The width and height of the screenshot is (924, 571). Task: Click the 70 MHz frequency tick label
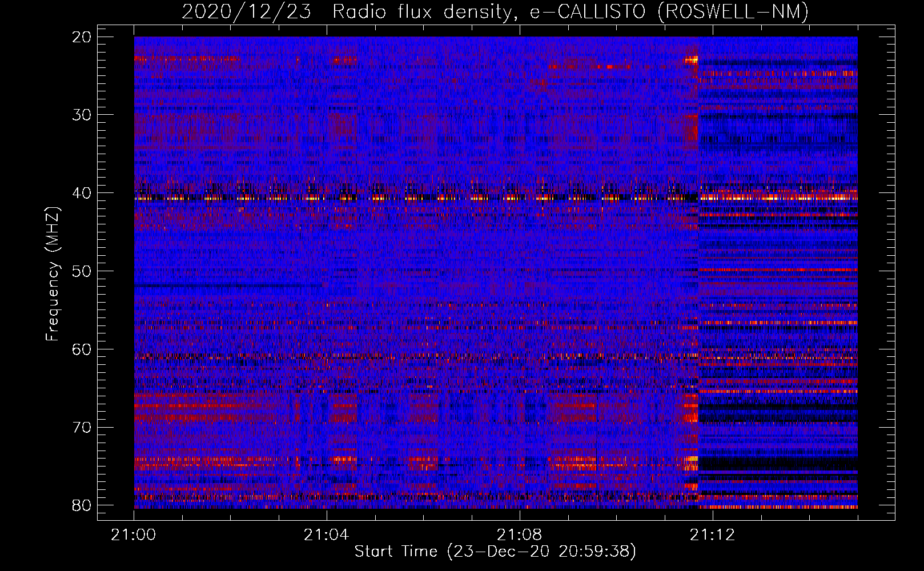pyautogui.click(x=82, y=428)
